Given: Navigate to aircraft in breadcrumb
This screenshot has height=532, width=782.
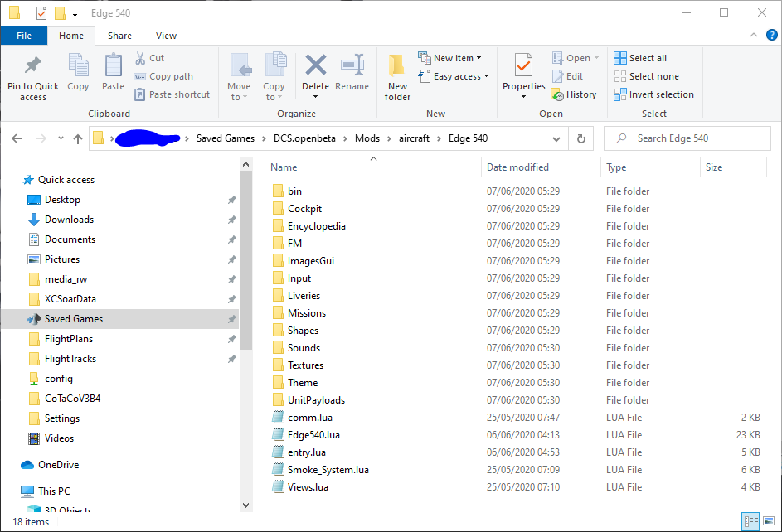Looking at the screenshot, I should coord(414,138).
